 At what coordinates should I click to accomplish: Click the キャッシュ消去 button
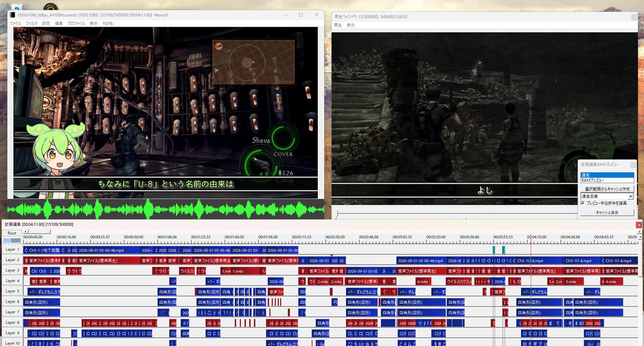607,213
